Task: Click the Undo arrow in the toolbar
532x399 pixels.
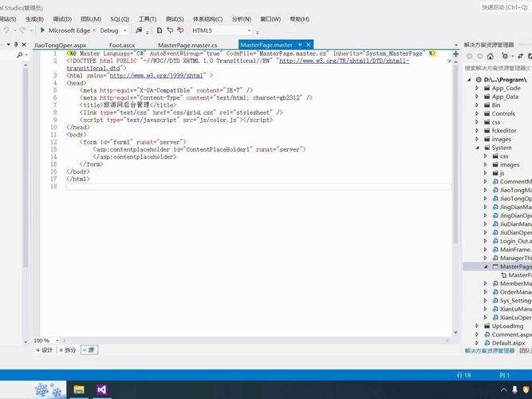Action: pyautogui.click(x=7, y=30)
